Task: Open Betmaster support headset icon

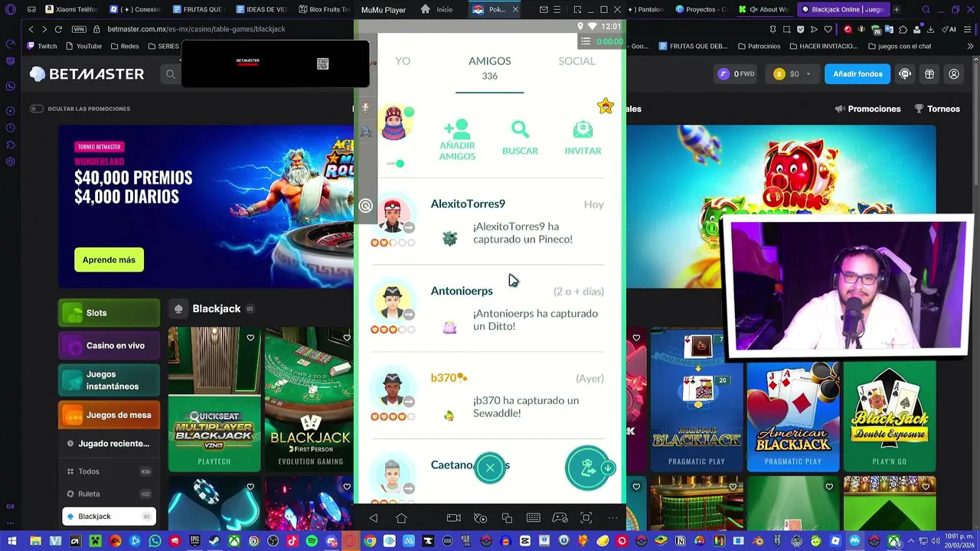Action: [x=905, y=74]
